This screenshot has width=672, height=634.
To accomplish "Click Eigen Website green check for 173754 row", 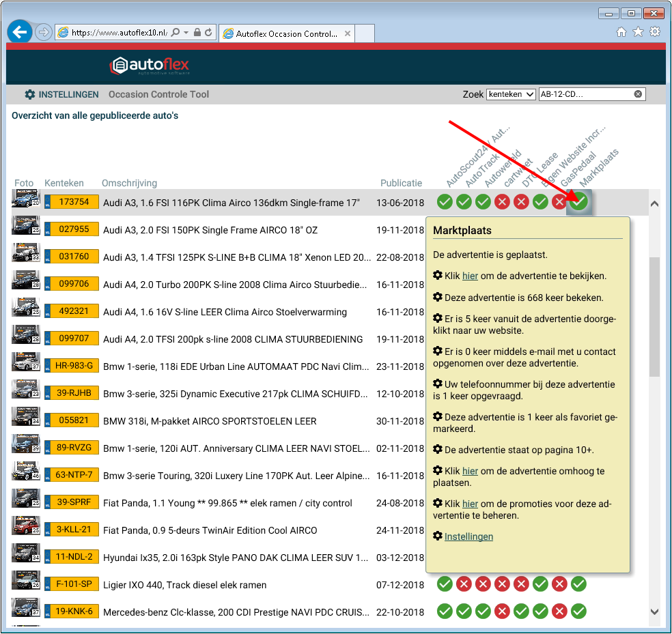I will 540,202.
